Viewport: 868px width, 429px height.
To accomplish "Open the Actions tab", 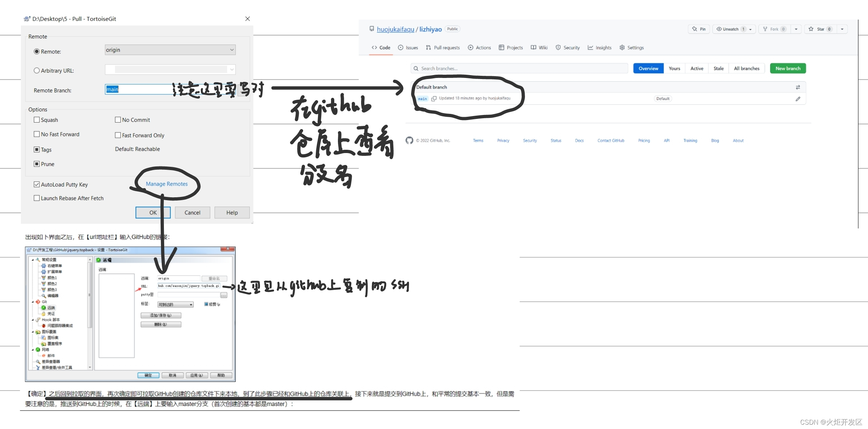I will [x=479, y=48].
